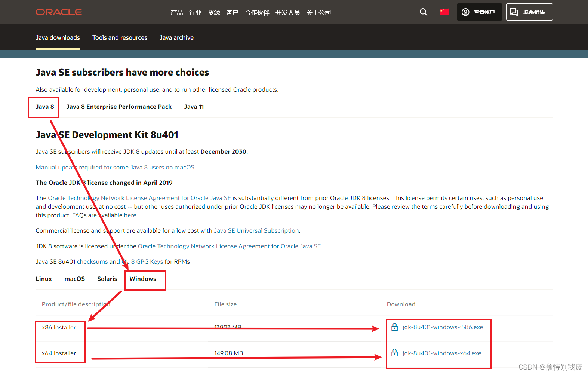Viewport: 588px width, 374px height.
Task: Select the Java 11 tab
Action: click(x=194, y=107)
